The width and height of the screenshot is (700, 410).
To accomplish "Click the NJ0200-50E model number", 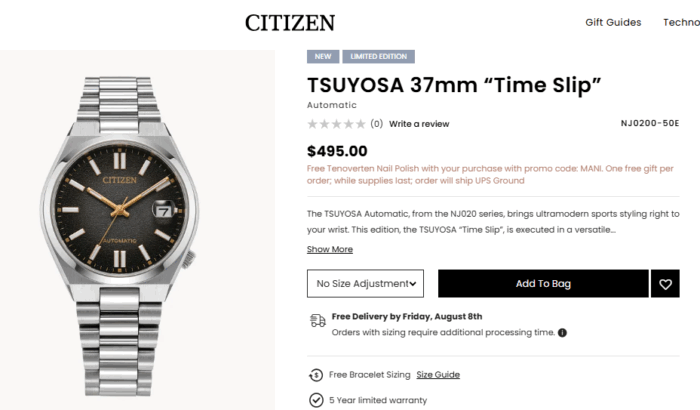I will point(650,124).
